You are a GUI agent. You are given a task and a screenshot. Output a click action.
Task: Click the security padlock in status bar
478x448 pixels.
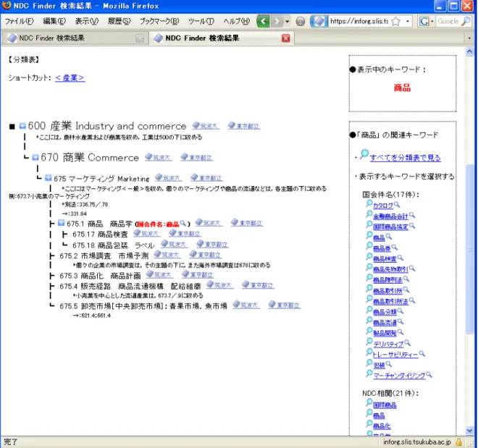(458, 441)
